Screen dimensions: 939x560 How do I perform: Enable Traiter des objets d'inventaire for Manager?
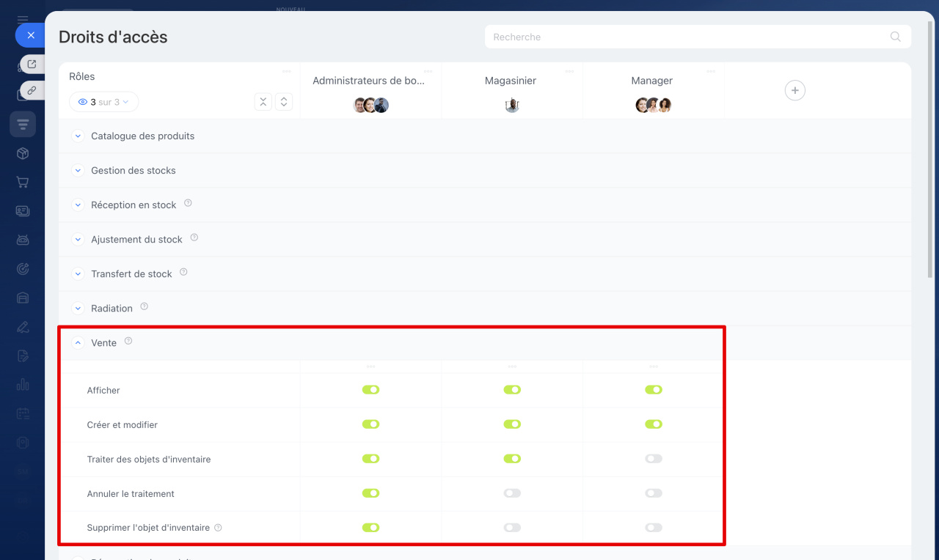[654, 459]
